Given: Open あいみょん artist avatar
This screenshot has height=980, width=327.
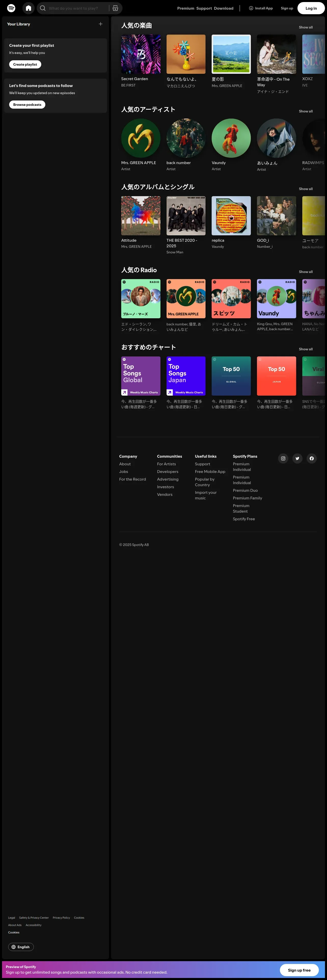Looking at the screenshot, I should coord(277,138).
